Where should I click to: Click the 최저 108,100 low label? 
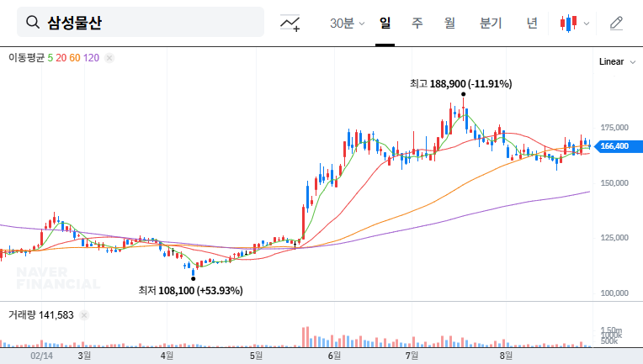tap(191, 291)
